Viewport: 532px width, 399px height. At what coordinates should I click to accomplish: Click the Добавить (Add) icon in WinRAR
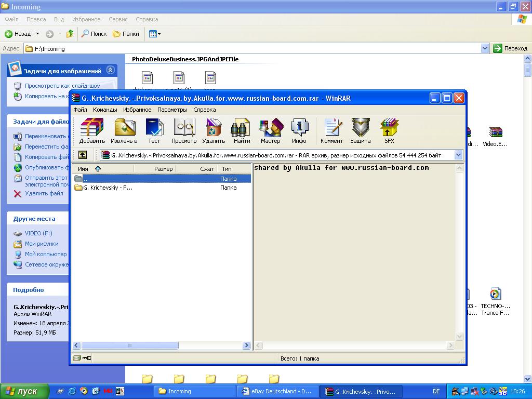coord(92,130)
